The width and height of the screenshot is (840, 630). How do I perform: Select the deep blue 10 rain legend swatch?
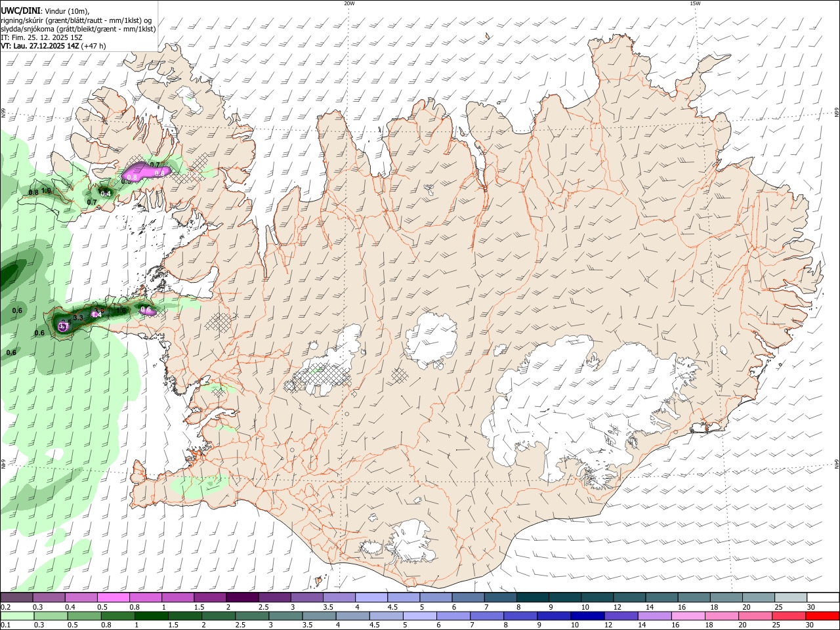click(x=587, y=616)
